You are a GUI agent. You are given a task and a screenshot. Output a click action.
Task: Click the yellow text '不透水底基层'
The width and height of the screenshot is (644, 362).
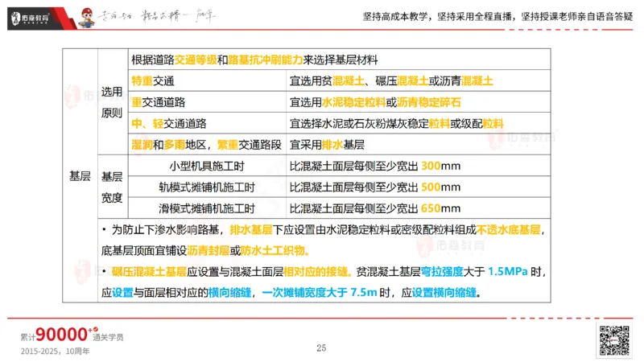(508, 229)
